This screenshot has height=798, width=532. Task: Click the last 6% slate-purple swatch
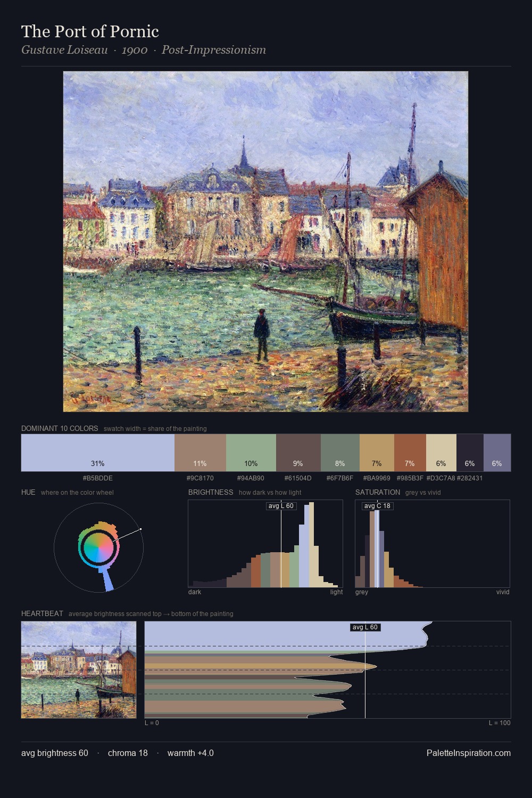[497, 453]
